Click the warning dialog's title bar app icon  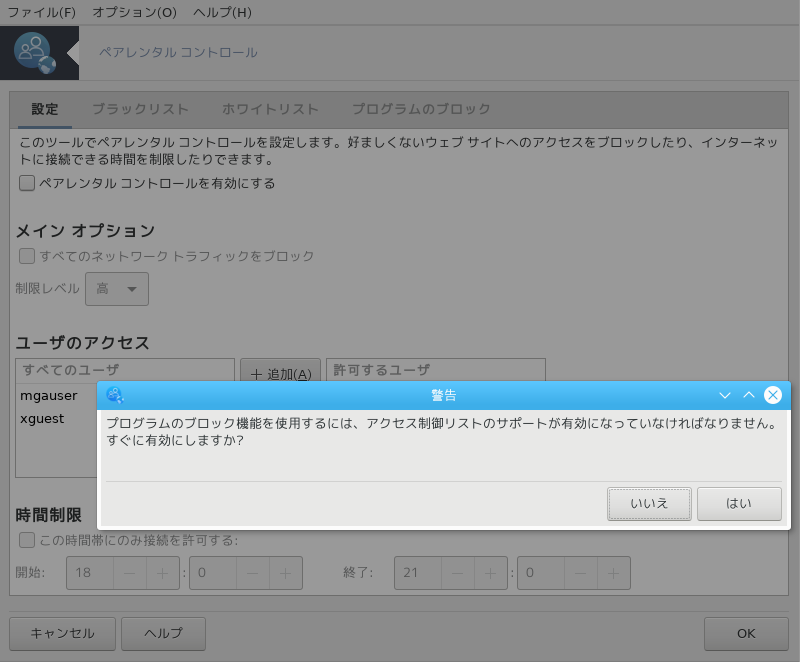point(115,395)
